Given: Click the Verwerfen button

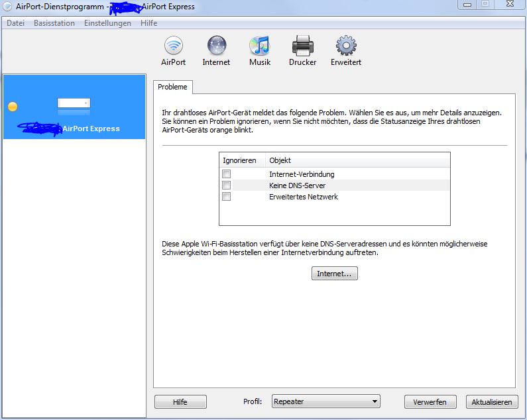Looking at the screenshot, I should click(430, 402).
